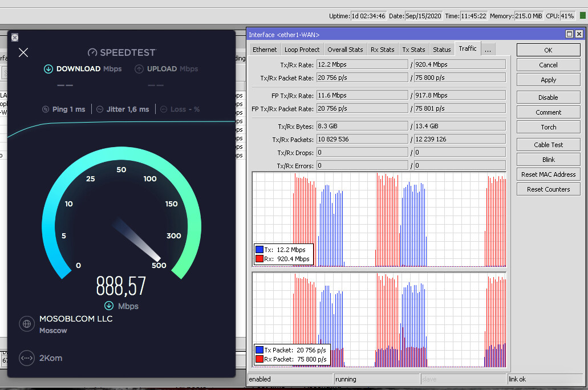Click the Tx Packets field 10 829 536

pyautogui.click(x=362, y=139)
